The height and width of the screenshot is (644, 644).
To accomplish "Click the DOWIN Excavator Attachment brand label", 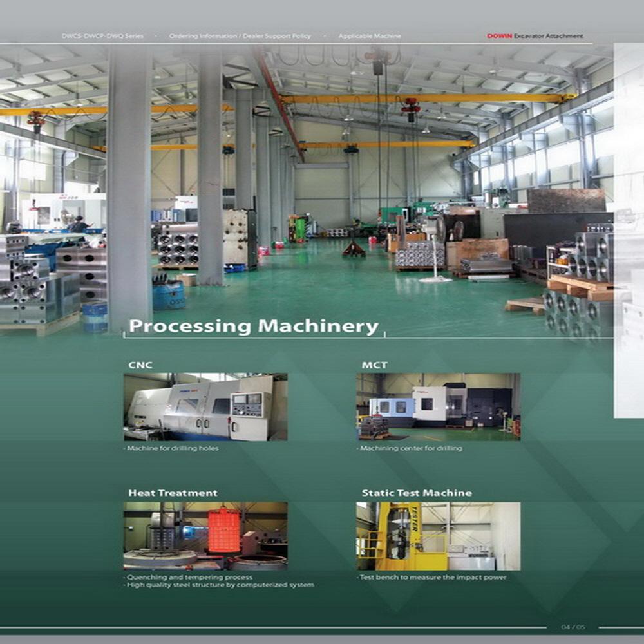I will coord(535,36).
